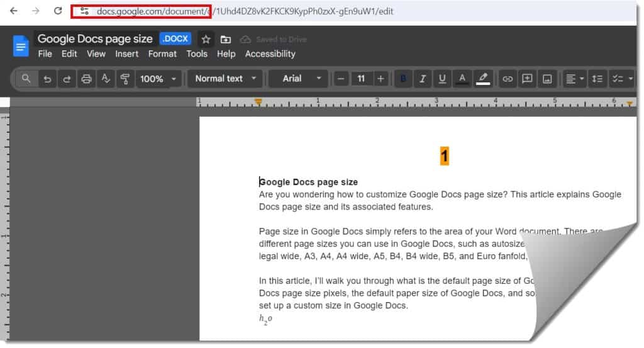Open the Google Docs home icon
The height and width of the screenshot is (348, 644).
(21, 46)
